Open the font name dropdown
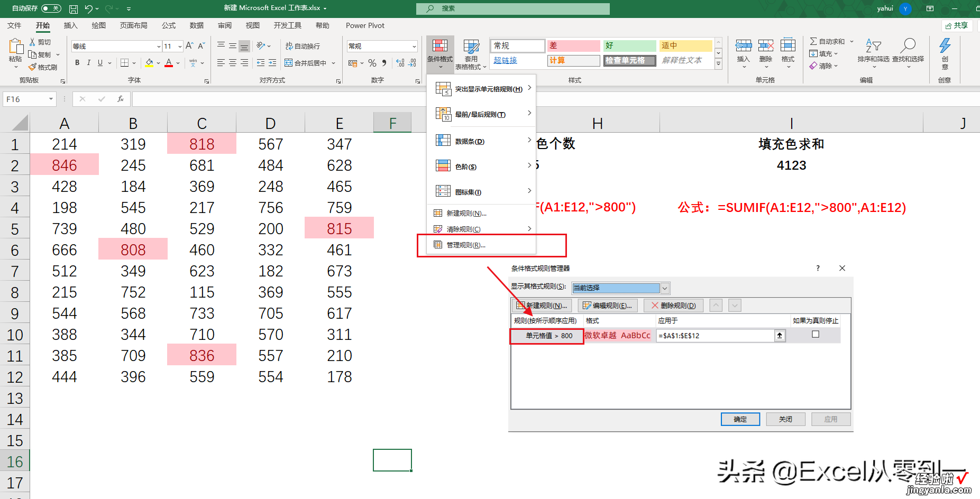Image resolution: width=980 pixels, height=499 pixels. click(x=159, y=47)
